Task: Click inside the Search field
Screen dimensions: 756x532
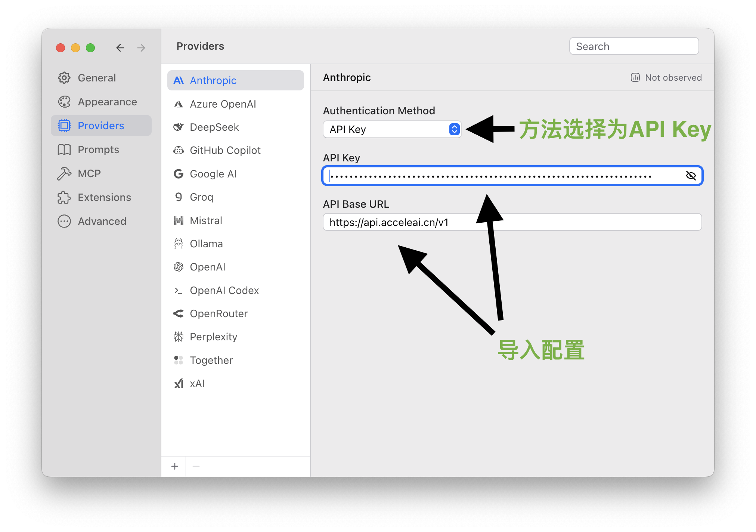Action: [x=633, y=46]
